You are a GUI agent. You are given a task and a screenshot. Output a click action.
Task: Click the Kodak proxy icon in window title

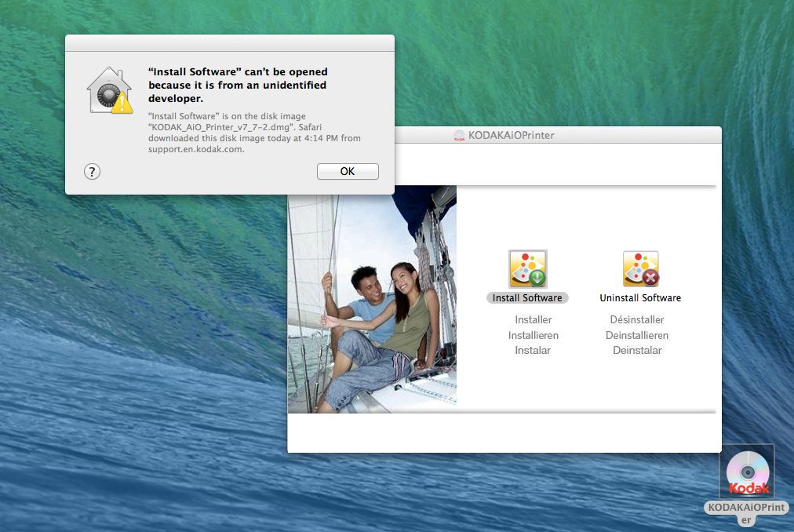pyautogui.click(x=459, y=135)
